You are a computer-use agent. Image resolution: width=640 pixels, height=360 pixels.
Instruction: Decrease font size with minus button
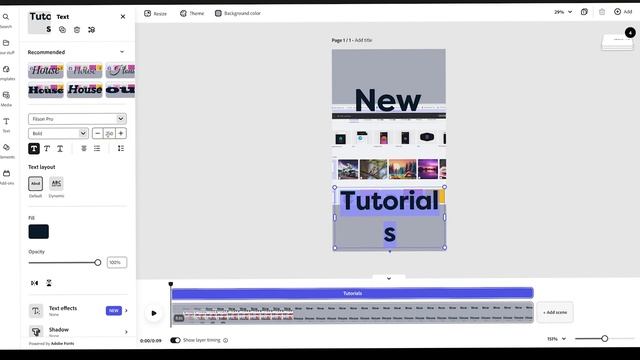[x=98, y=133]
